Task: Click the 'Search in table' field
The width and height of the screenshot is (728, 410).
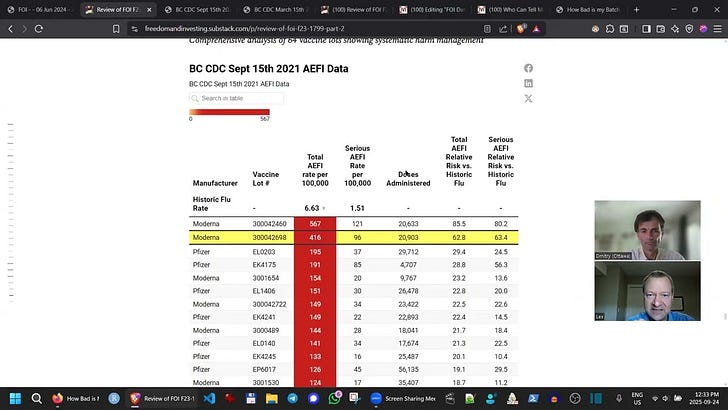Action: click(x=236, y=98)
